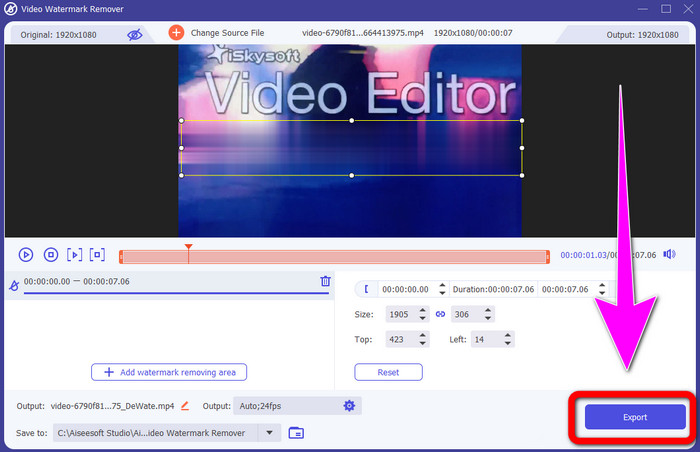The width and height of the screenshot is (700, 452).
Task: Play from start bracket icon
Action: coord(74,255)
